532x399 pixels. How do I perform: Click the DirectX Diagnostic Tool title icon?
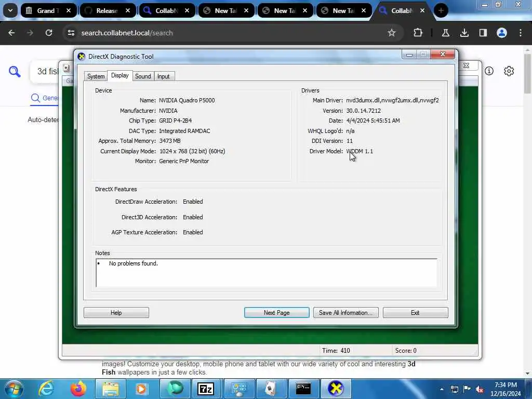pos(82,57)
